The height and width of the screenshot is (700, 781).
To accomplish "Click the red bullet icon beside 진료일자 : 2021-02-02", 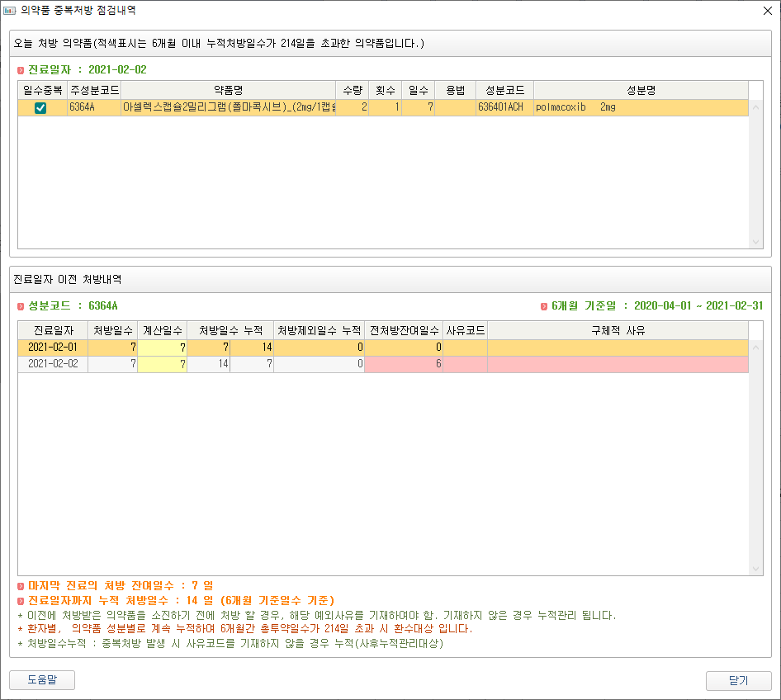I will click(x=21, y=70).
